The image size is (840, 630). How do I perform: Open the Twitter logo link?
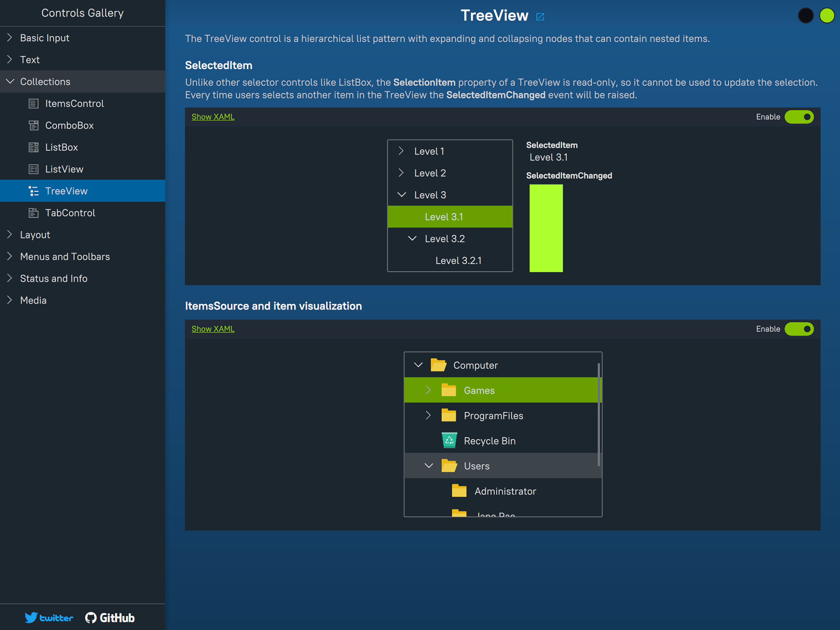49,617
